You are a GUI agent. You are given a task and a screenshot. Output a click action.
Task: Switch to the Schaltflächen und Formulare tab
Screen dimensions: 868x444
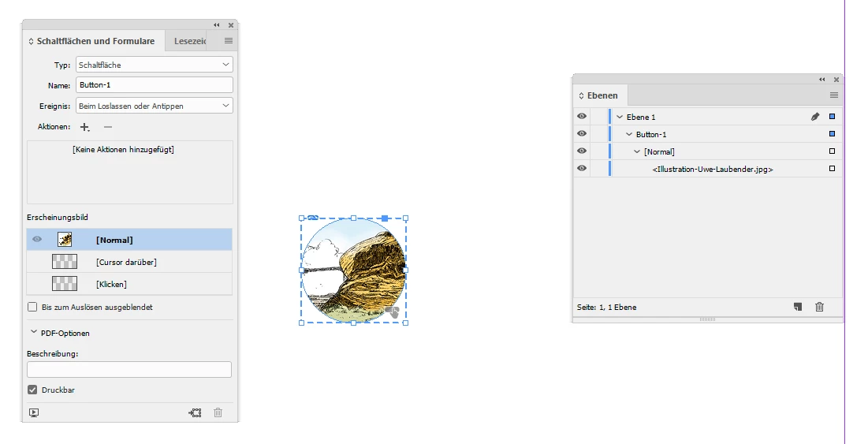click(x=95, y=41)
